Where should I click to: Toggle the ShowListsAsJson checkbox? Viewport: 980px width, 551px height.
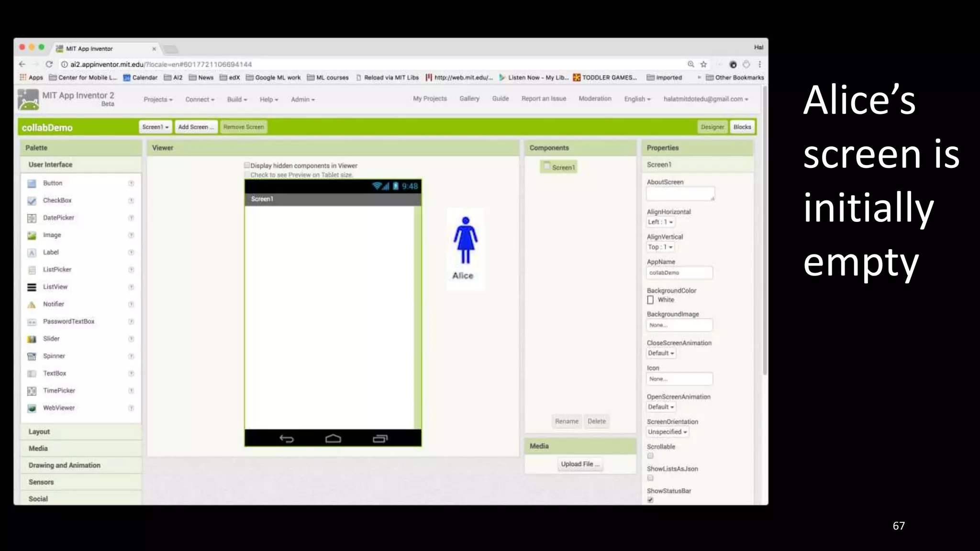click(x=650, y=478)
